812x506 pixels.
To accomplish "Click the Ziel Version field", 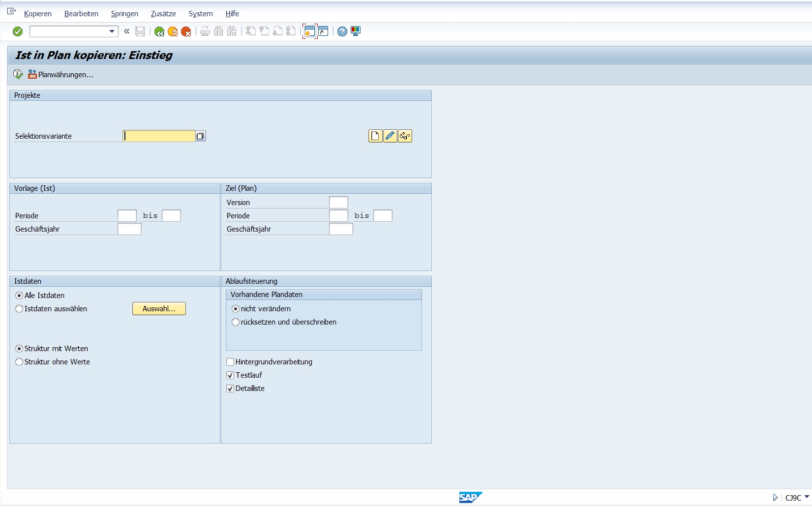I will pyautogui.click(x=338, y=202).
